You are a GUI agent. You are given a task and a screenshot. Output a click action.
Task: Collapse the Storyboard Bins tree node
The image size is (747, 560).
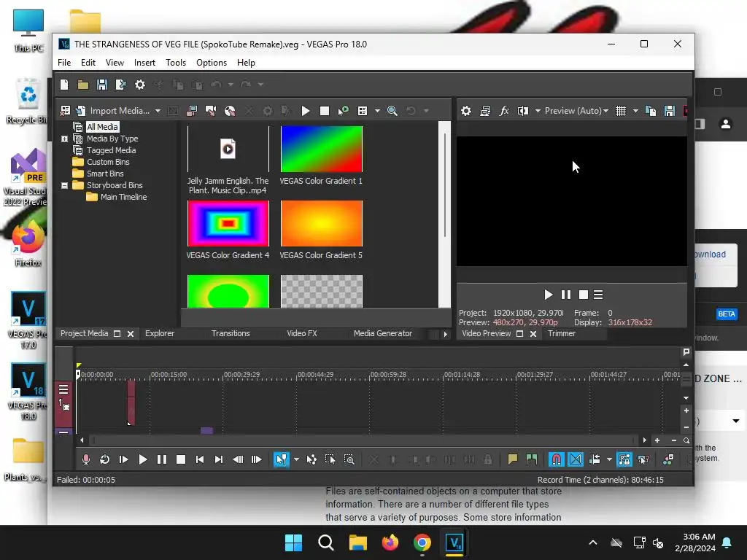pos(64,186)
